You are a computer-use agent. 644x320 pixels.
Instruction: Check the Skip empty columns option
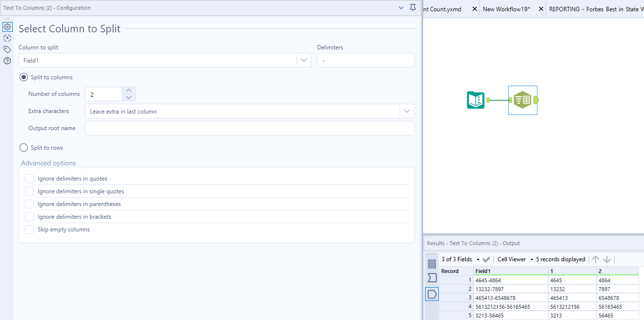[x=29, y=229]
